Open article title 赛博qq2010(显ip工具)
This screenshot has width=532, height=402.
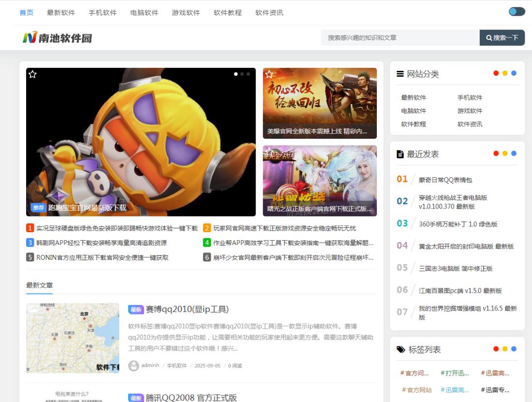pyautogui.click(x=187, y=309)
